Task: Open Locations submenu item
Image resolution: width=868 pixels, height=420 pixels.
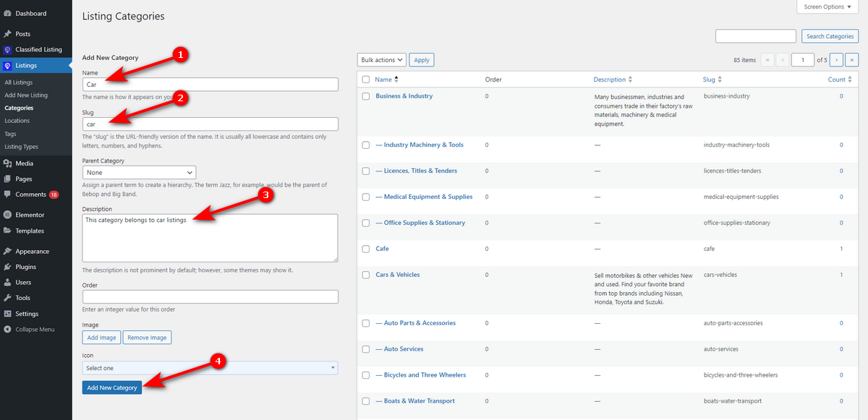Action: tap(17, 121)
